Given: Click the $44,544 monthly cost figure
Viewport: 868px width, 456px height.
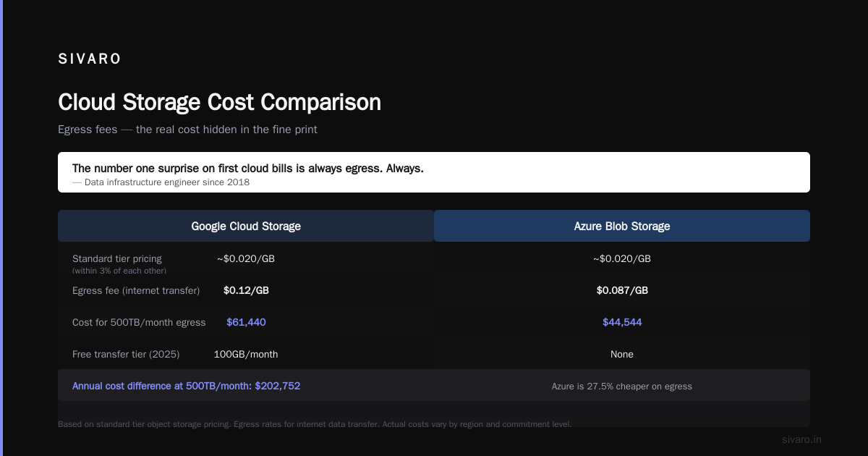Looking at the screenshot, I should tap(622, 322).
